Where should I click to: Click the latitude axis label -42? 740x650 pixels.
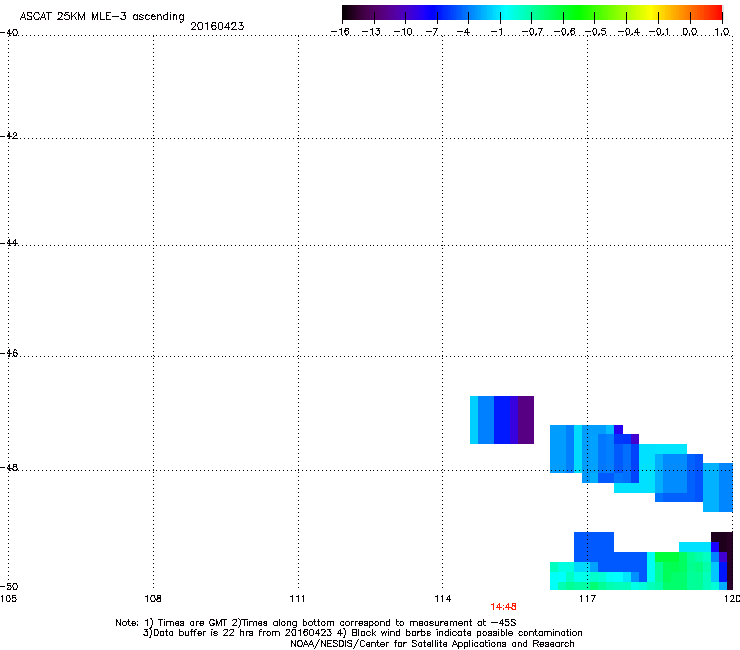tap(9, 135)
